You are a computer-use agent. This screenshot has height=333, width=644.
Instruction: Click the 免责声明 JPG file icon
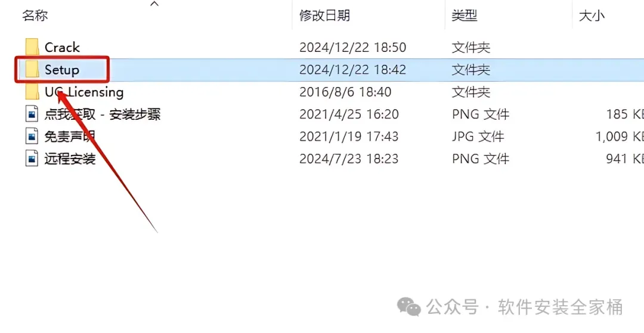click(x=32, y=136)
